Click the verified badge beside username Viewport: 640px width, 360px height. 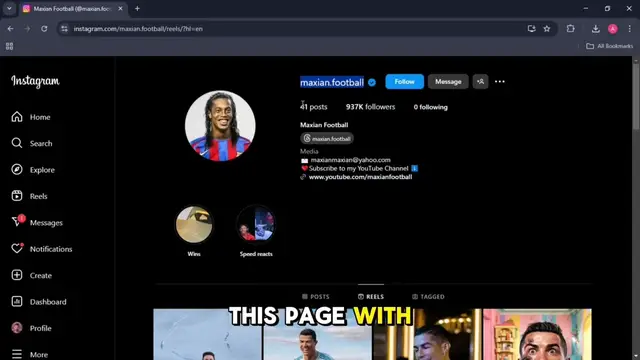[x=372, y=82]
